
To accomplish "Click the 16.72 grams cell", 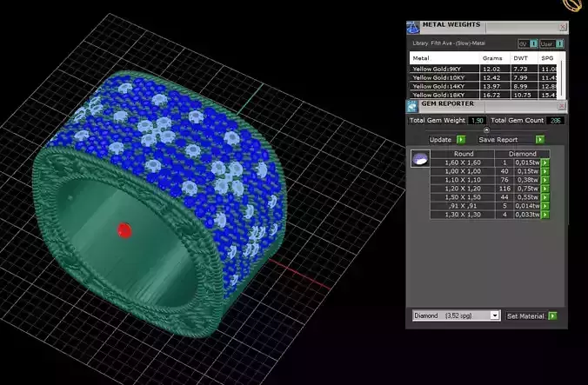I will click(495, 95).
